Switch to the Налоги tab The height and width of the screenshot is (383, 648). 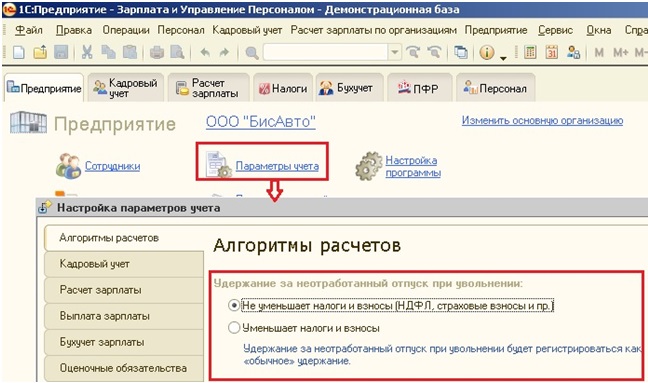pos(283,88)
